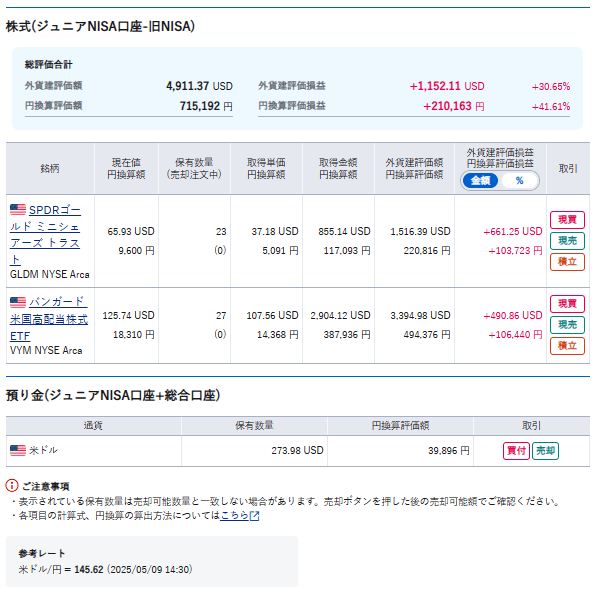The height and width of the screenshot is (590, 596).
Task: Click 現売 button for VYM row
Action: (567, 325)
